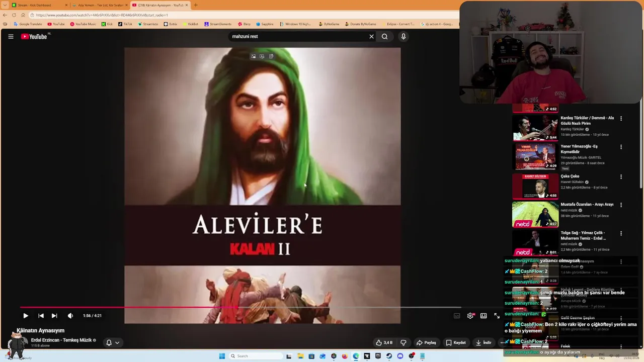The width and height of the screenshot is (644, 362).
Task: Open the Google Translate bookmark
Action: coord(28,24)
